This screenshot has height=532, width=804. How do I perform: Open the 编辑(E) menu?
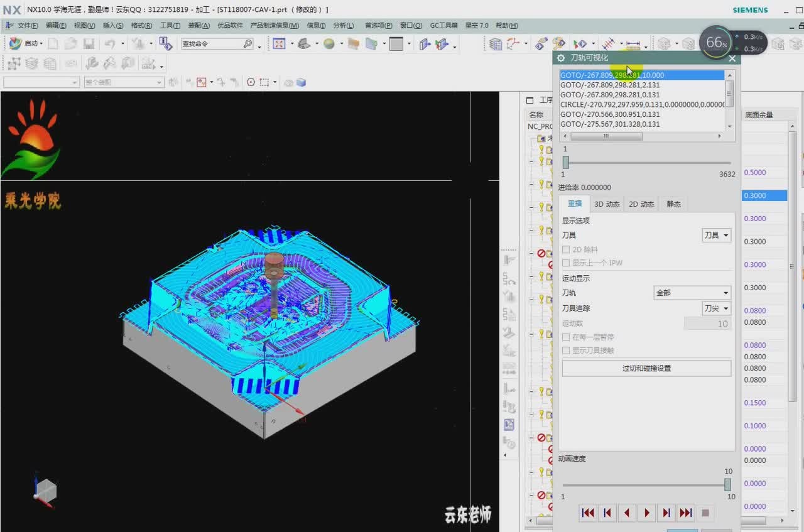coord(56,25)
